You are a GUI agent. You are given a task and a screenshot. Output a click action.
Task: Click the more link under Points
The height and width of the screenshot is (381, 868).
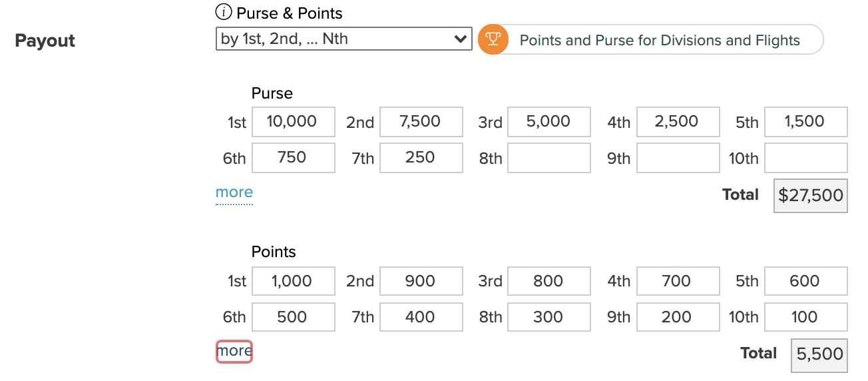(x=234, y=352)
